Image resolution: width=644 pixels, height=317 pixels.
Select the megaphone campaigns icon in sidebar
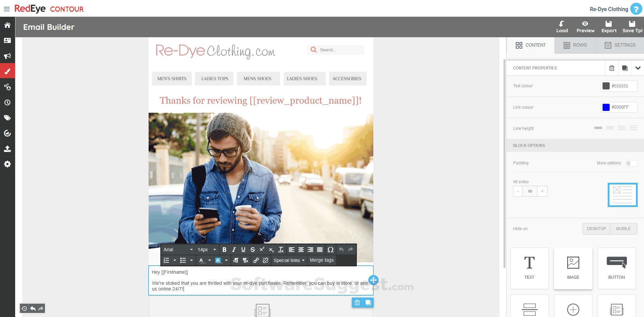tap(7, 56)
